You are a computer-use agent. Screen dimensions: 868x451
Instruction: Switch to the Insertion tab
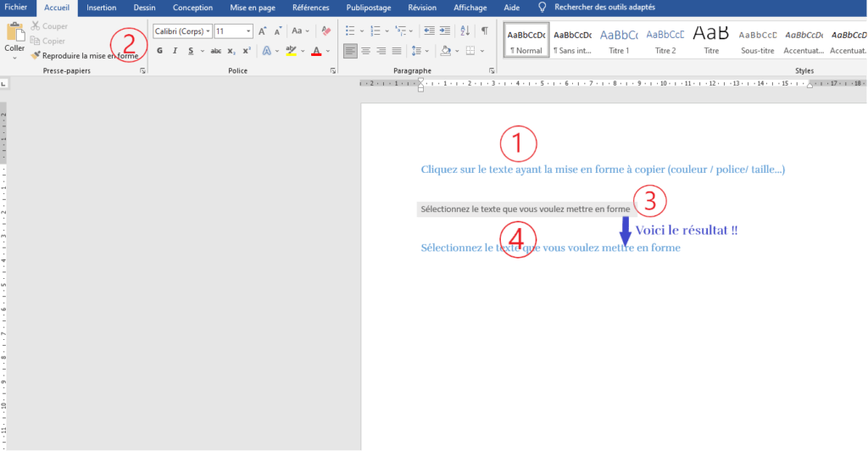tap(102, 8)
